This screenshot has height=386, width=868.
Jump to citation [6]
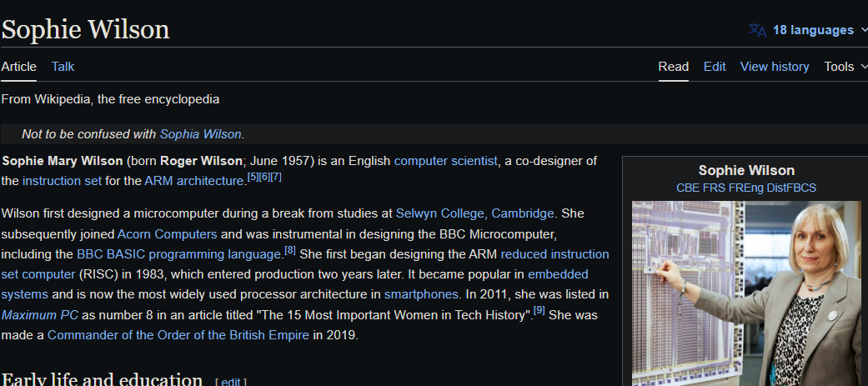click(264, 178)
